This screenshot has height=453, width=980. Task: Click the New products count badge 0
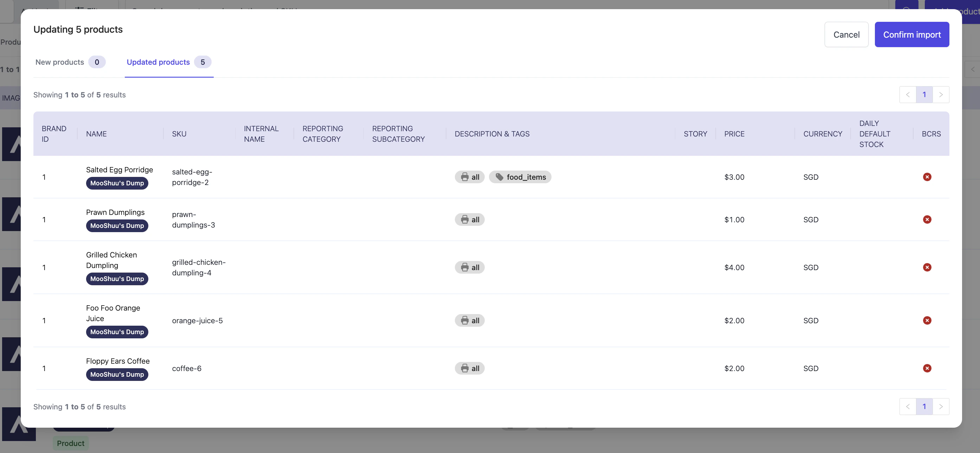97,62
